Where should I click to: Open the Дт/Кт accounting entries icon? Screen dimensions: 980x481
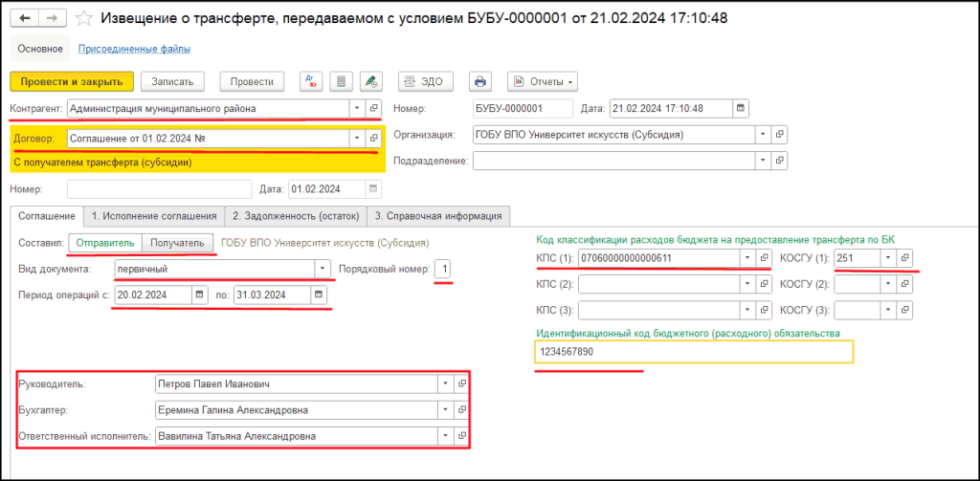[311, 81]
